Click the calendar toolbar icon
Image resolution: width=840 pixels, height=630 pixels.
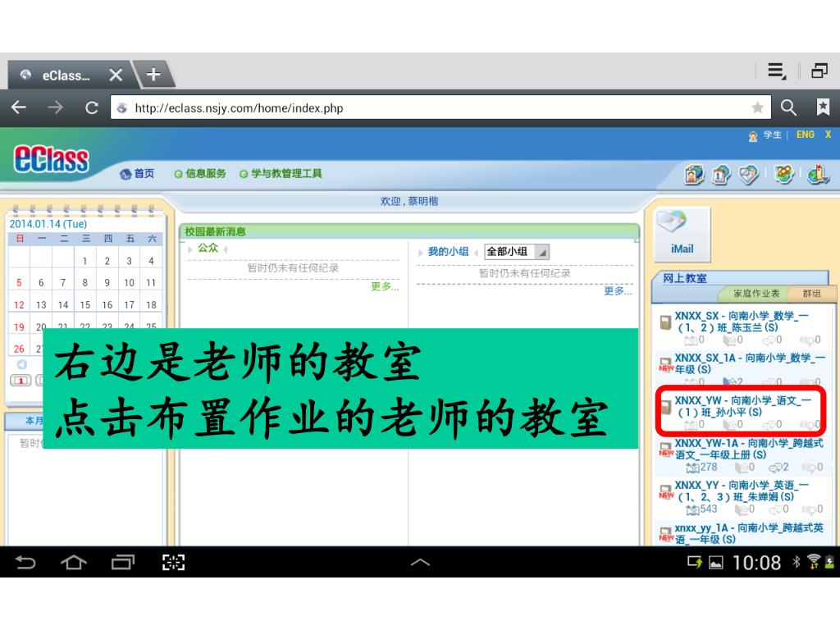pyautogui.click(x=721, y=175)
